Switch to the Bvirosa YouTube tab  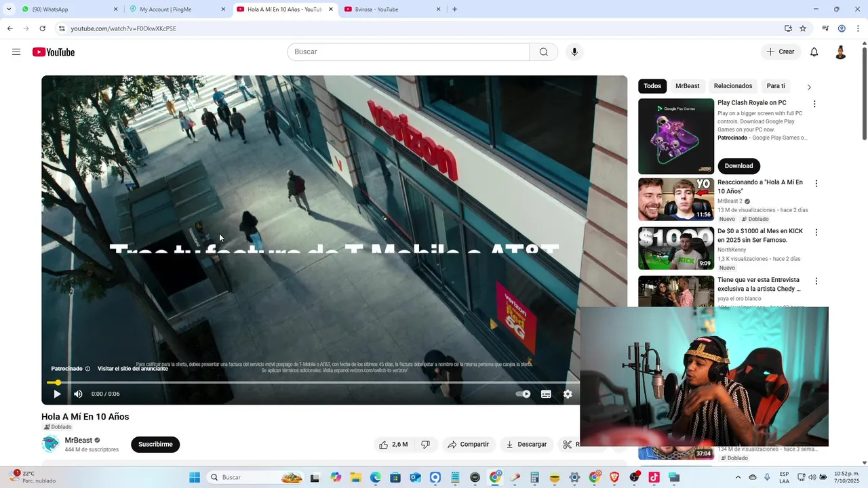coord(393,9)
